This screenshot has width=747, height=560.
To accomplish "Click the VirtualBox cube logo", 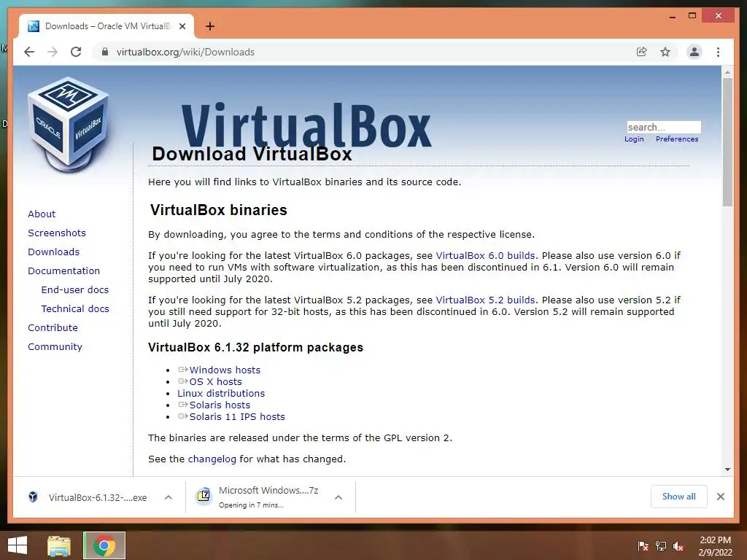I will [68, 124].
